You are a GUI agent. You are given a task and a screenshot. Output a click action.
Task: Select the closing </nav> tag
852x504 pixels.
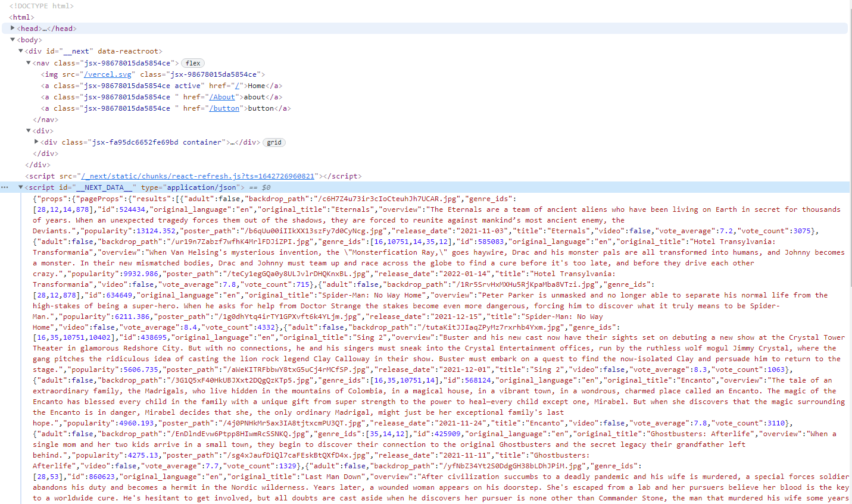(x=46, y=120)
